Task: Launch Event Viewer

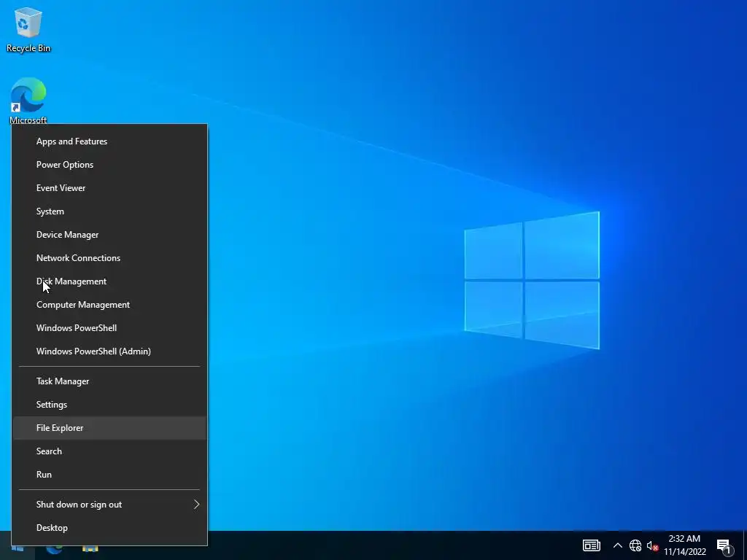Action: (x=109, y=188)
